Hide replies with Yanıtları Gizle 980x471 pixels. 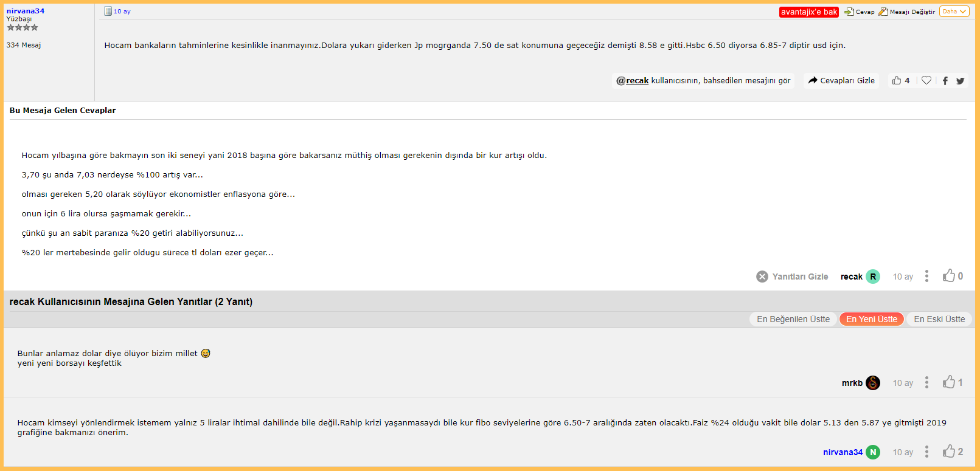(x=793, y=277)
